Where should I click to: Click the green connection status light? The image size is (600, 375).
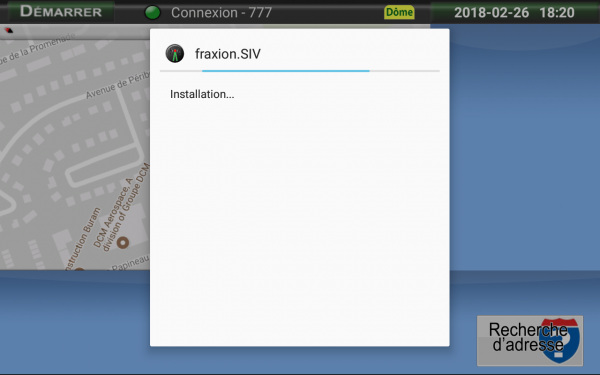click(x=153, y=13)
